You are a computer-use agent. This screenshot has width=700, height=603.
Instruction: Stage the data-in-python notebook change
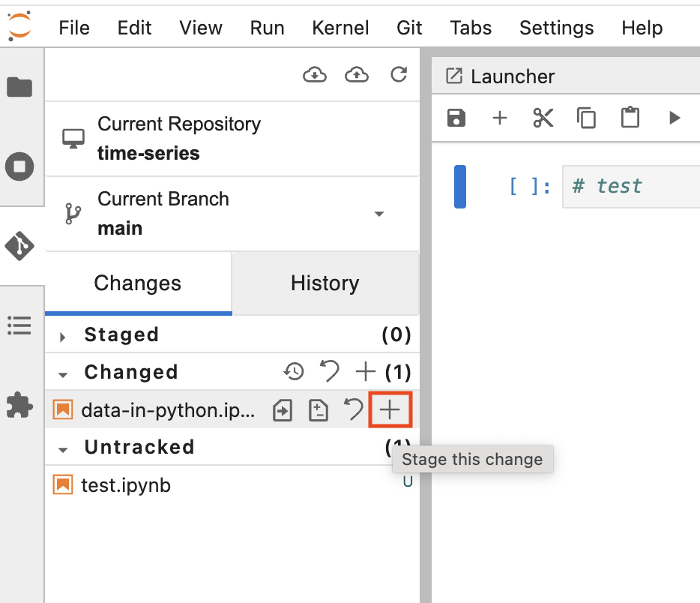click(x=390, y=409)
